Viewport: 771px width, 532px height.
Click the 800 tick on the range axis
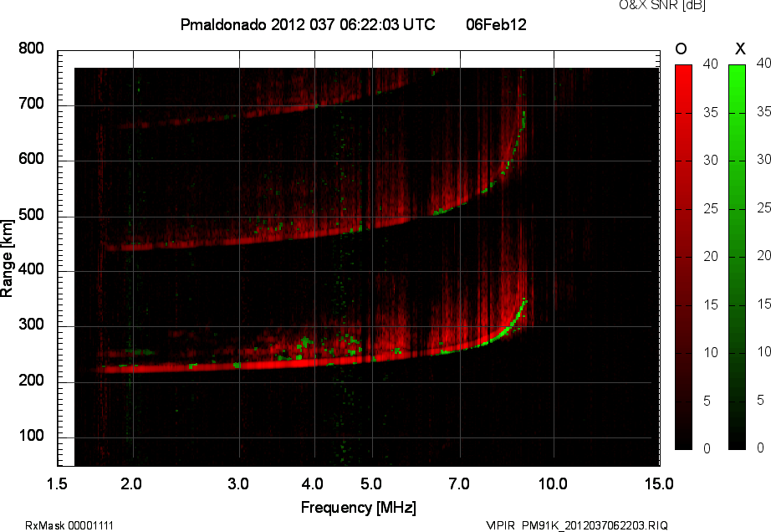pyautogui.click(x=31, y=49)
